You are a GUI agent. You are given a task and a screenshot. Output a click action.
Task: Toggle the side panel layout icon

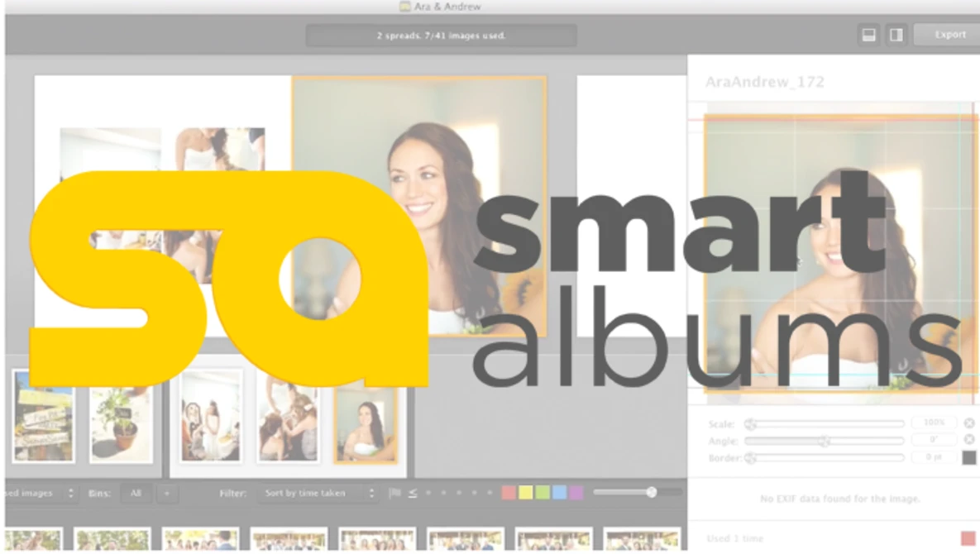point(896,35)
